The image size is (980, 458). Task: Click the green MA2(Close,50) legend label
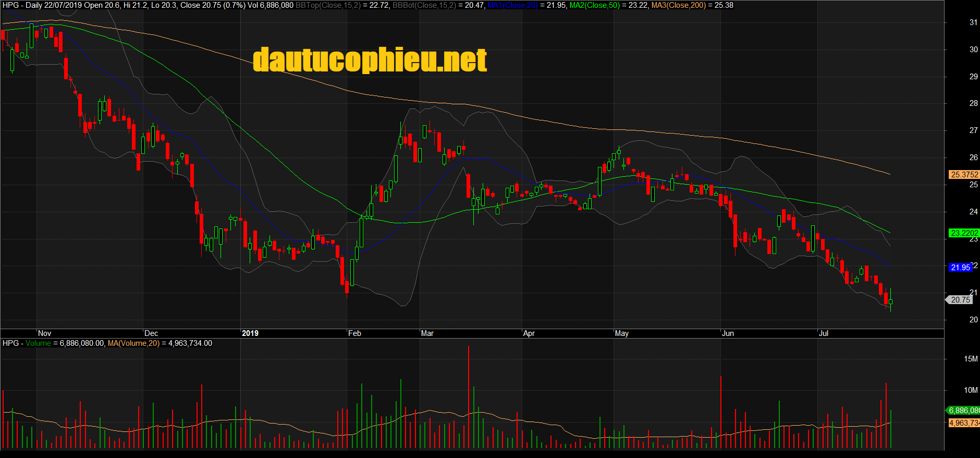pyautogui.click(x=595, y=5)
